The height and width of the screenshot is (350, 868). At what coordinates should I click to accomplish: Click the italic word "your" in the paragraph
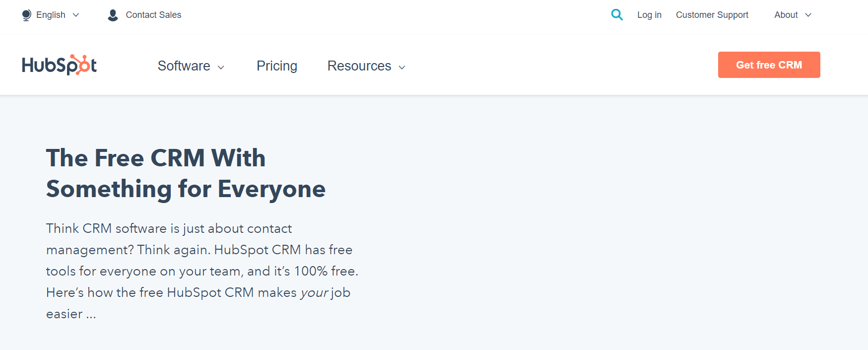pyautogui.click(x=314, y=293)
